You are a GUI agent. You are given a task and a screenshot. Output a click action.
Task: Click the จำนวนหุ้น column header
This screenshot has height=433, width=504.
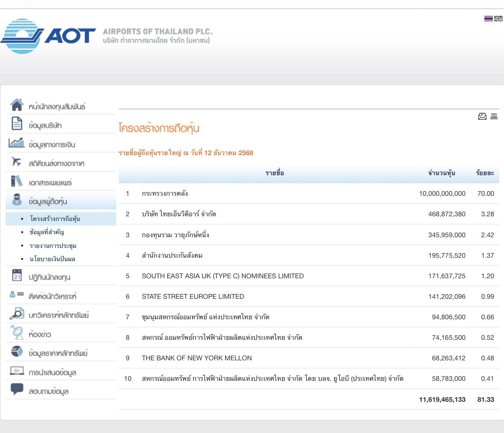click(x=441, y=173)
